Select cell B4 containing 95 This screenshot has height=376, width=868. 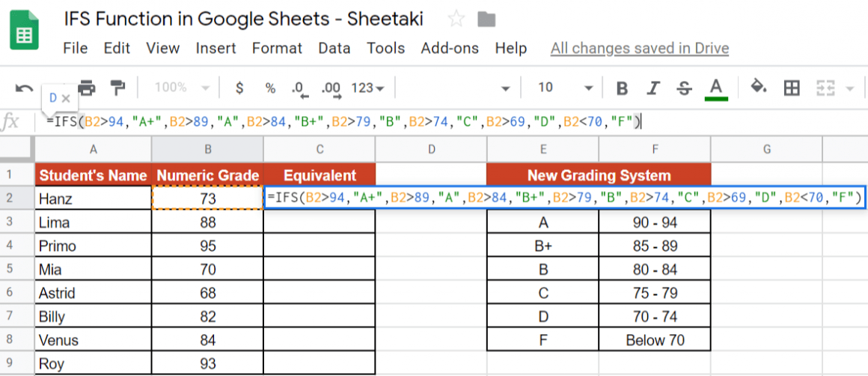click(207, 246)
